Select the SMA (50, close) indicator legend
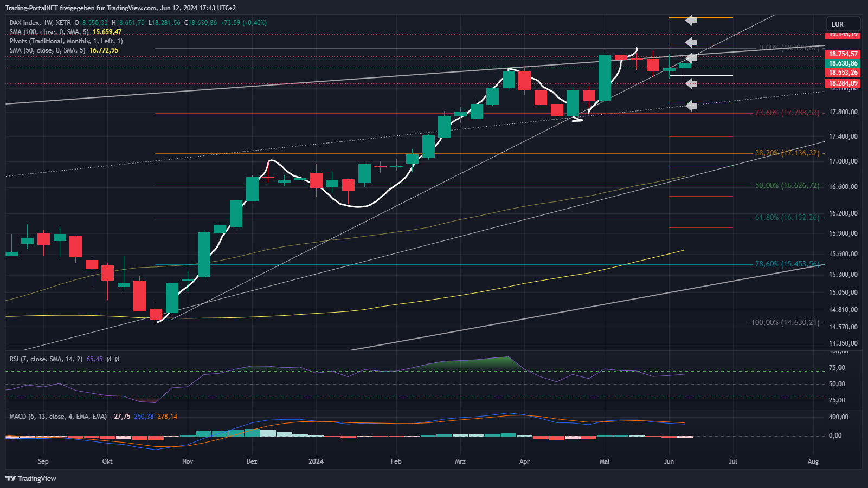The height and width of the screenshot is (488, 868). tap(47, 50)
